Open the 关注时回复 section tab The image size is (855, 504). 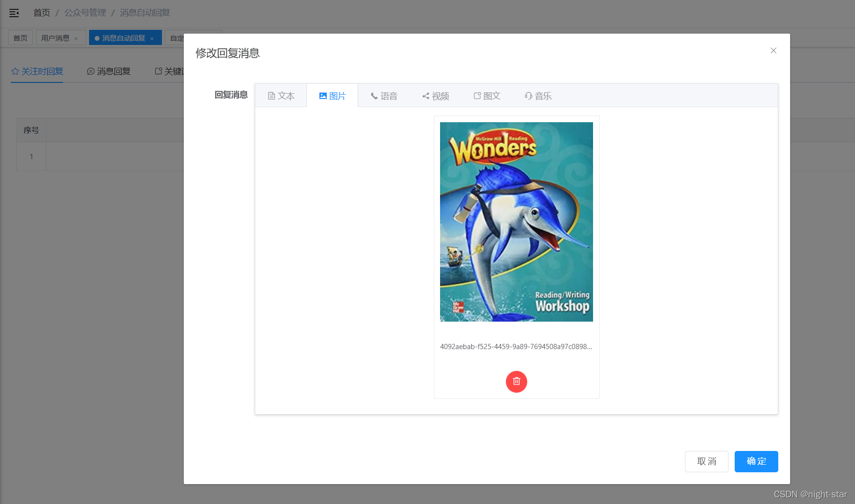37,72
